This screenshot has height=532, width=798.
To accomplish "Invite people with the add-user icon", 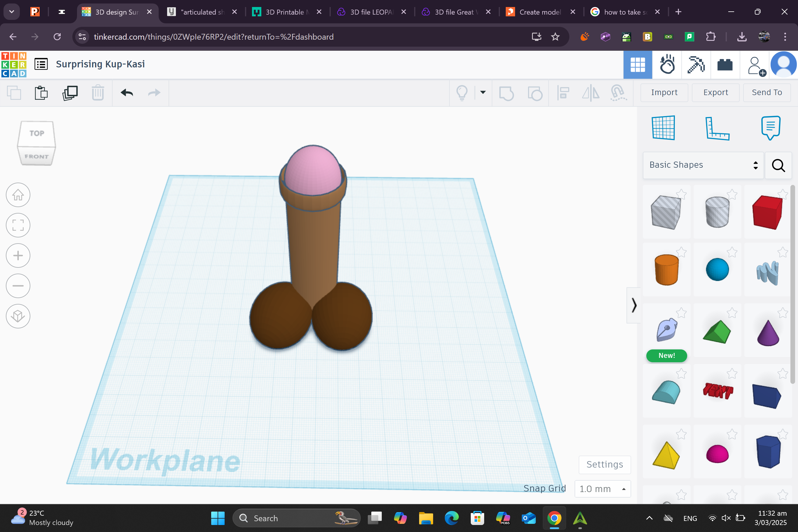I will tap(756, 66).
